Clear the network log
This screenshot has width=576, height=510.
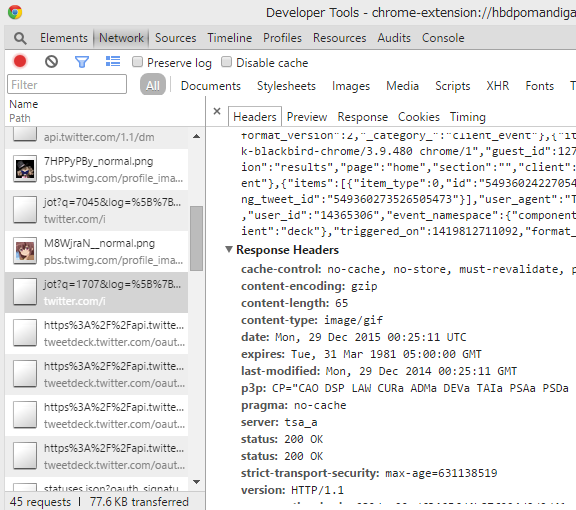coord(51,61)
